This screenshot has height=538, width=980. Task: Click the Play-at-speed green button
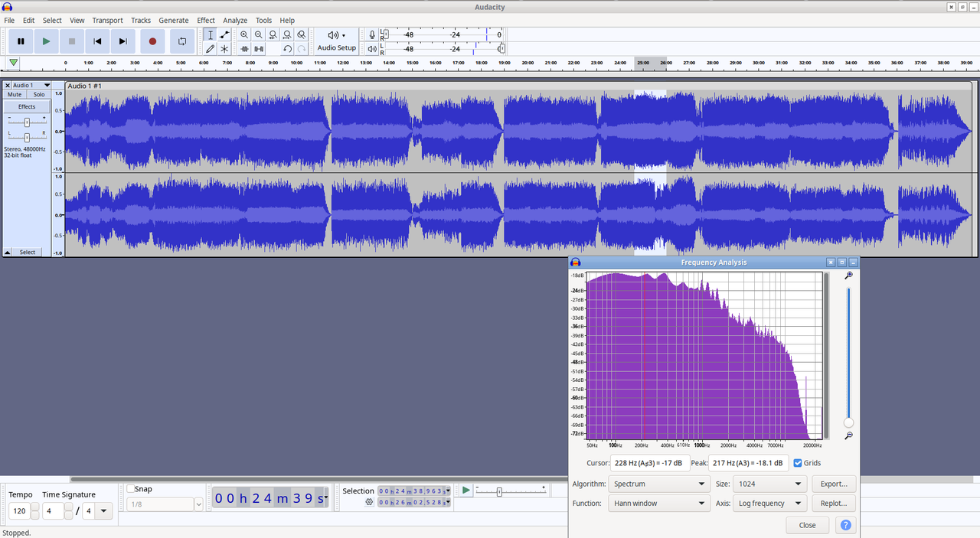(465, 490)
